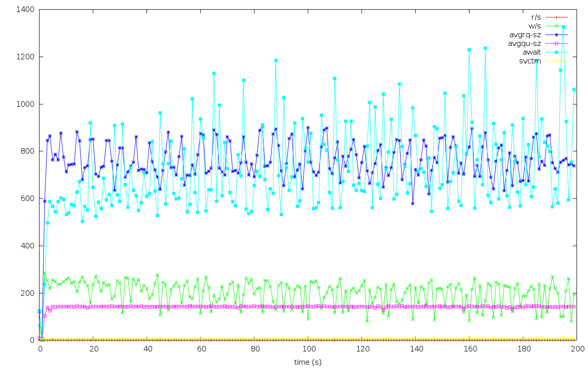Click the x-axis tick label "100"

coord(309,349)
